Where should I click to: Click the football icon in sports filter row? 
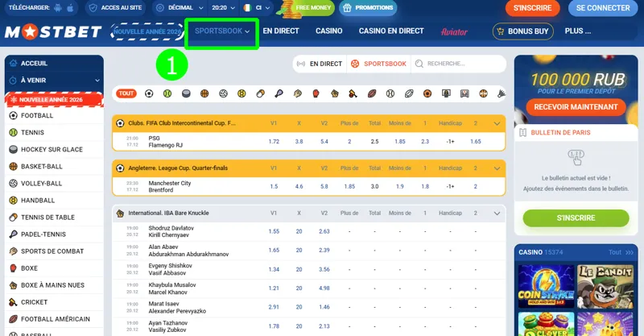tap(149, 93)
